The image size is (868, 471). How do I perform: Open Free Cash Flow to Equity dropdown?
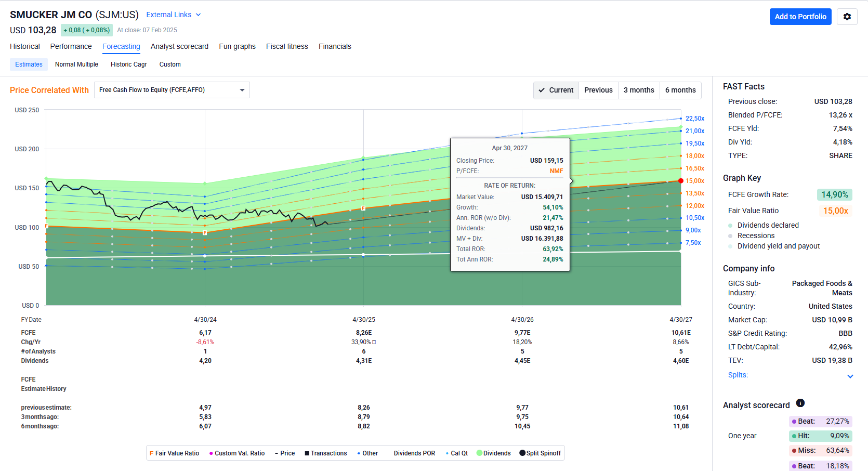pos(172,90)
